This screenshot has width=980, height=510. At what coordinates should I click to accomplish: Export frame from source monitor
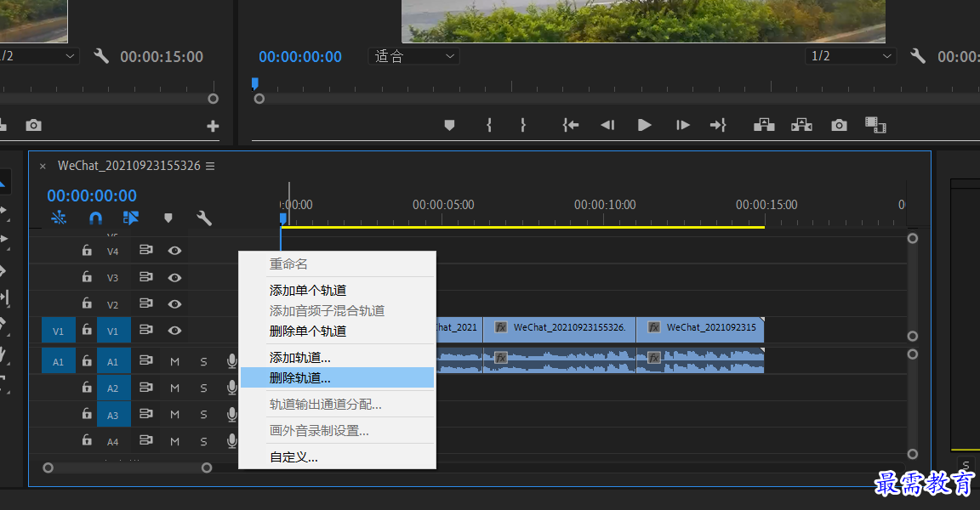click(34, 126)
